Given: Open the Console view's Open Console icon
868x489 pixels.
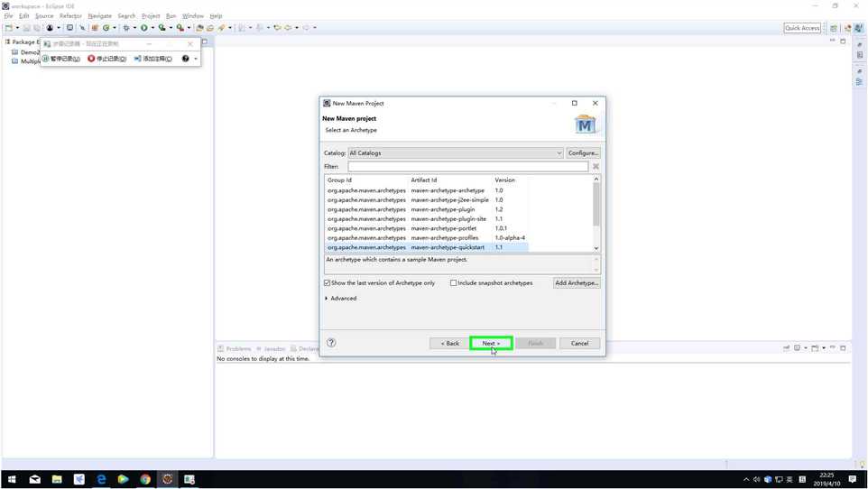Looking at the screenshot, I should (815, 348).
